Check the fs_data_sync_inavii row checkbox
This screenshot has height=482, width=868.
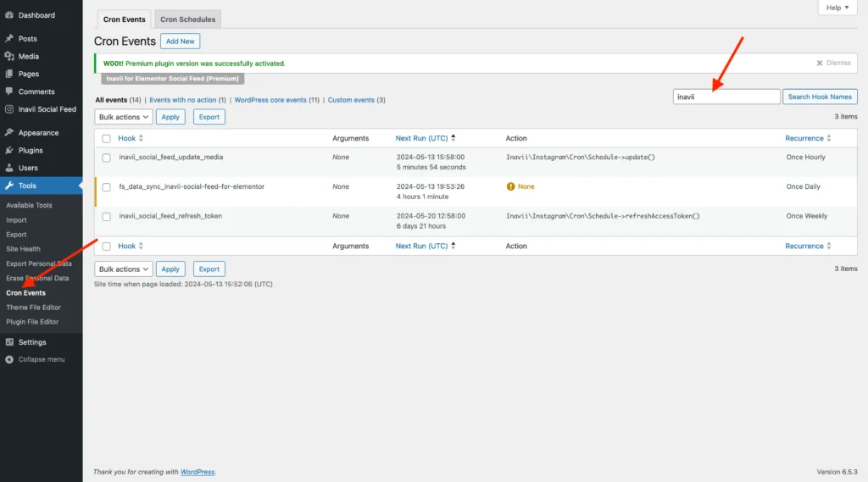click(x=106, y=187)
